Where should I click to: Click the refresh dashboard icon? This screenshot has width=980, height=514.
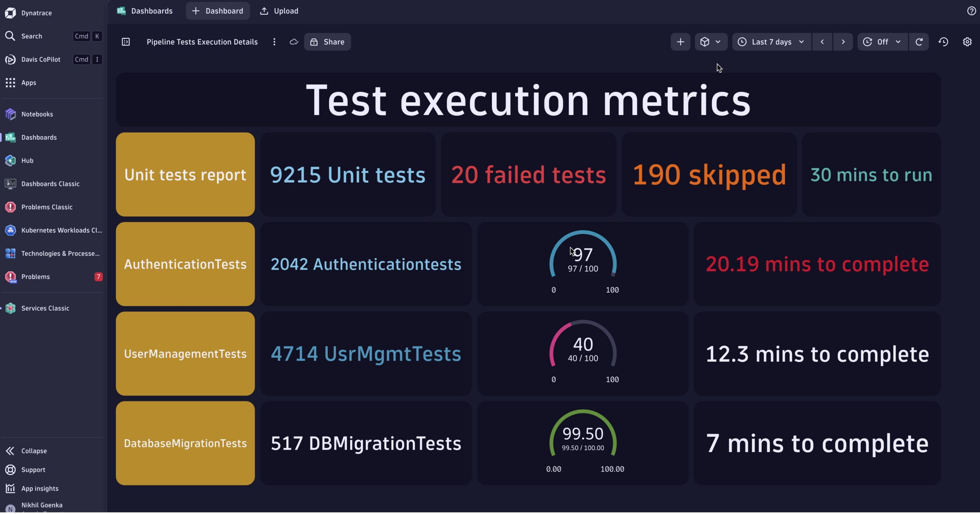pos(919,42)
